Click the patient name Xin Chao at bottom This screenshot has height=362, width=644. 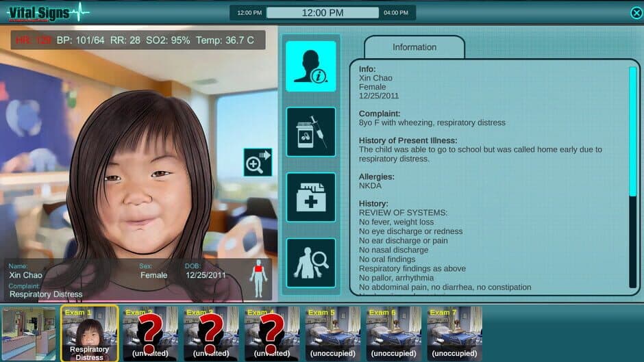(25, 275)
